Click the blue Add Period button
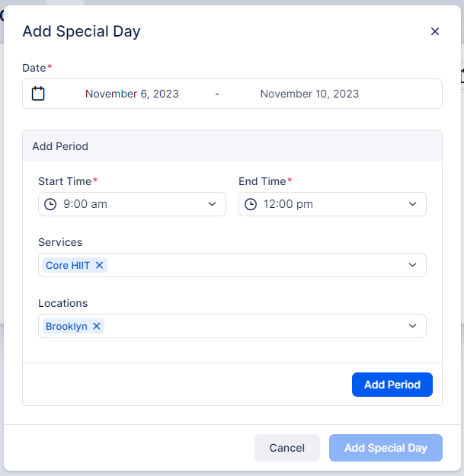The width and height of the screenshot is (464, 476). 392,385
